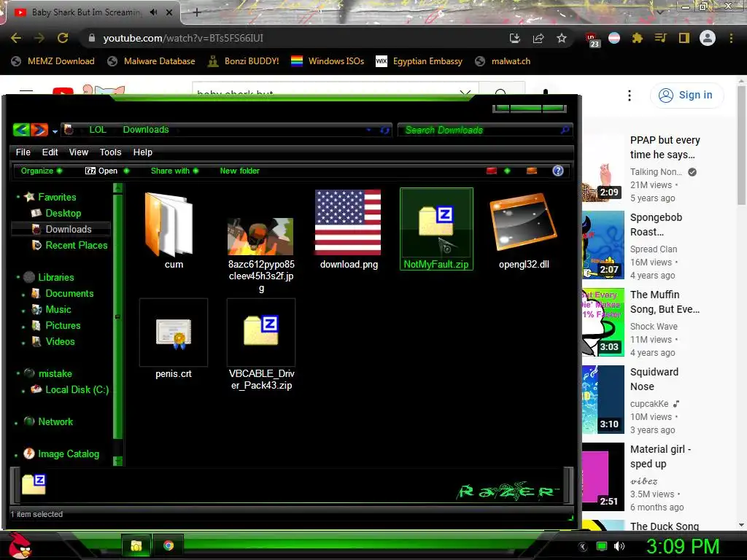Switch to the Baby Shark YouTube tab
Screen dimensions: 747x560
86,12
